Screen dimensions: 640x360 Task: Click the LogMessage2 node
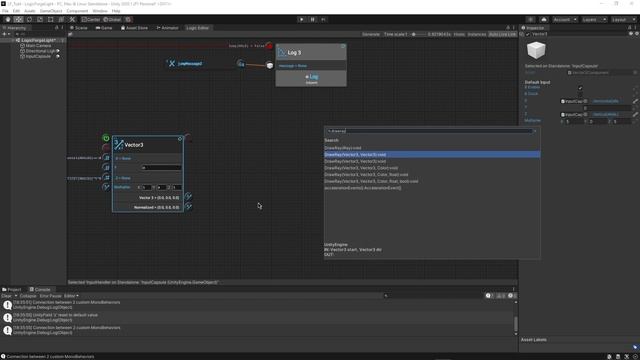click(x=190, y=64)
